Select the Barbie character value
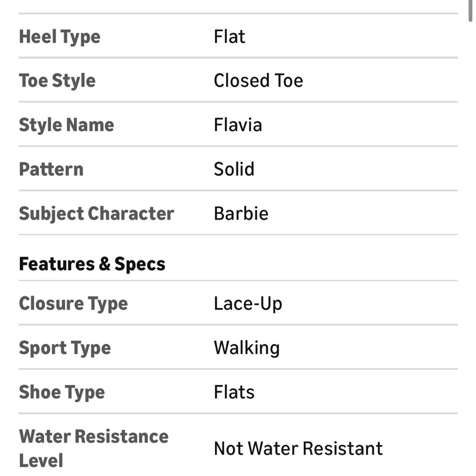 click(241, 213)
